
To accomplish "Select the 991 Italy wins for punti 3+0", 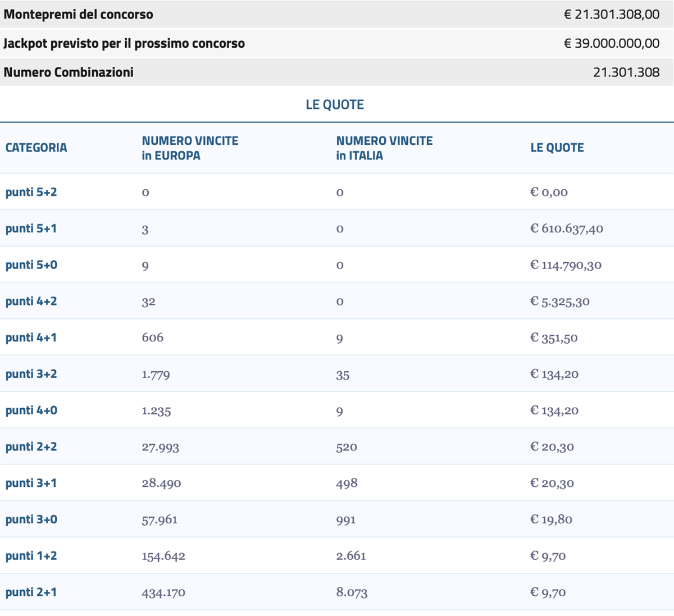I will click(345, 519).
